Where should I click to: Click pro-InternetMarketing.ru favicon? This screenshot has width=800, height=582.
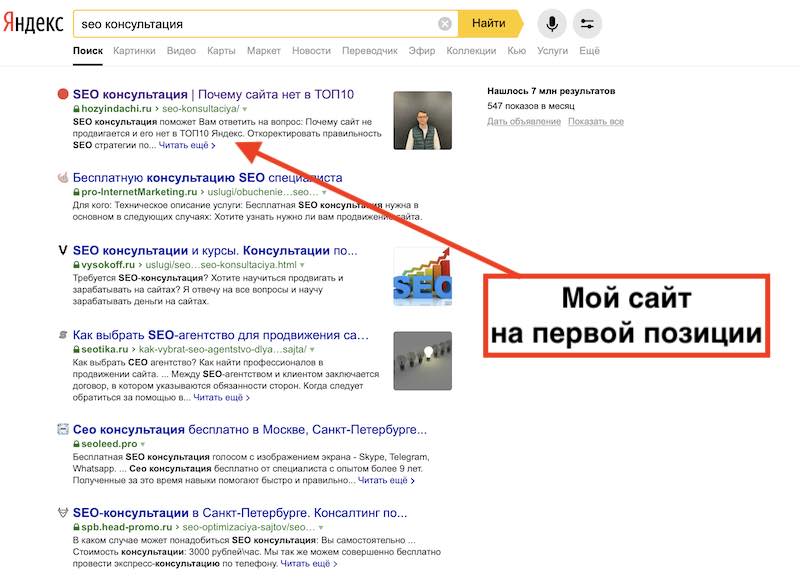(x=63, y=178)
